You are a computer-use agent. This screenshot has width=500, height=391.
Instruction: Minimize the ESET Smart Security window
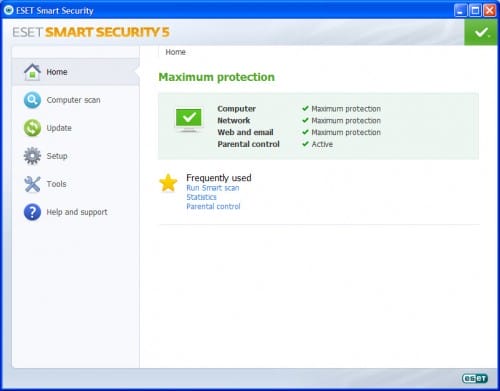[460, 10]
